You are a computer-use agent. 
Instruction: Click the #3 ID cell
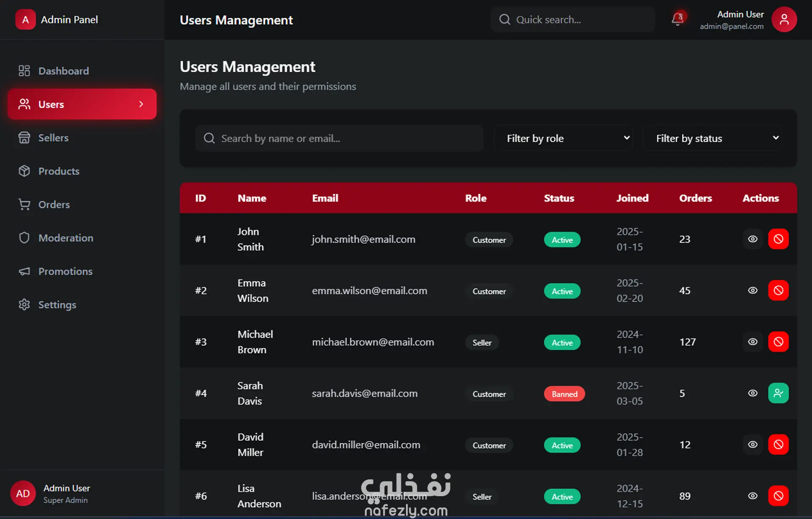click(200, 342)
